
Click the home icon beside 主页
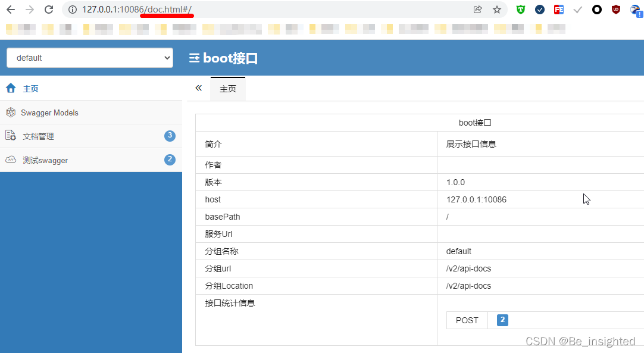coord(11,88)
